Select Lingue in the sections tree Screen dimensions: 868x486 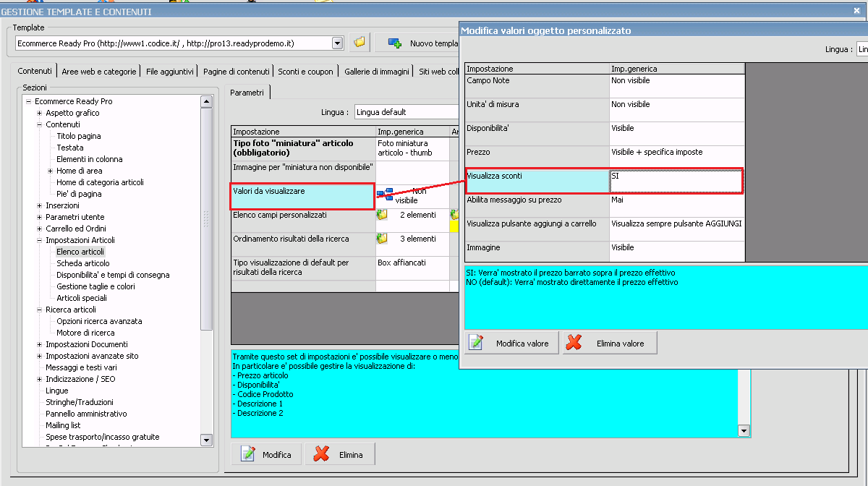[x=57, y=391]
